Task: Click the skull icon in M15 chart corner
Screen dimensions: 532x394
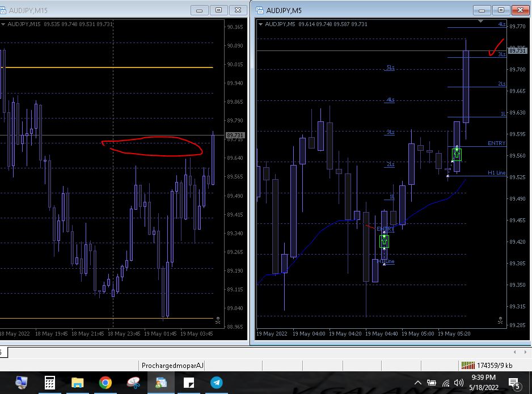Action: (218, 320)
